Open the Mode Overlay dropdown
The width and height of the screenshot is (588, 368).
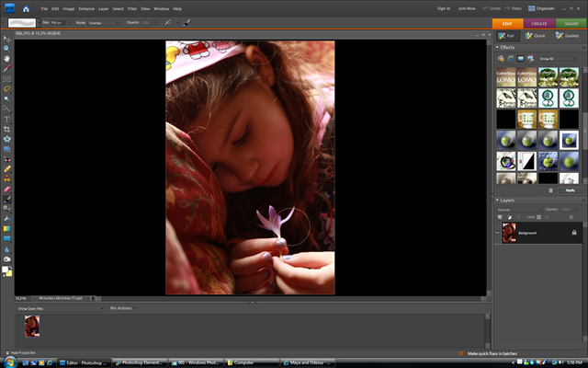(x=104, y=22)
